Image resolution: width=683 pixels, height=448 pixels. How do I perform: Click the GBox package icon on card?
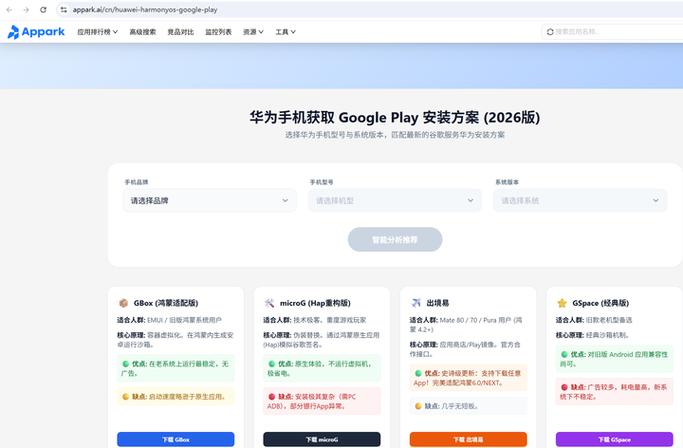(x=123, y=303)
